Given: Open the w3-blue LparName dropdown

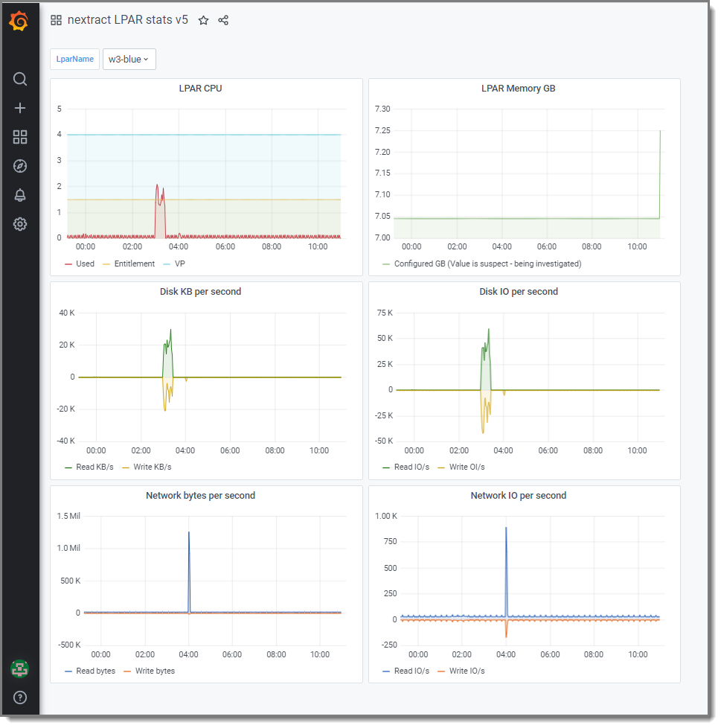Looking at the screenshot, I should (x=129, y=60).
